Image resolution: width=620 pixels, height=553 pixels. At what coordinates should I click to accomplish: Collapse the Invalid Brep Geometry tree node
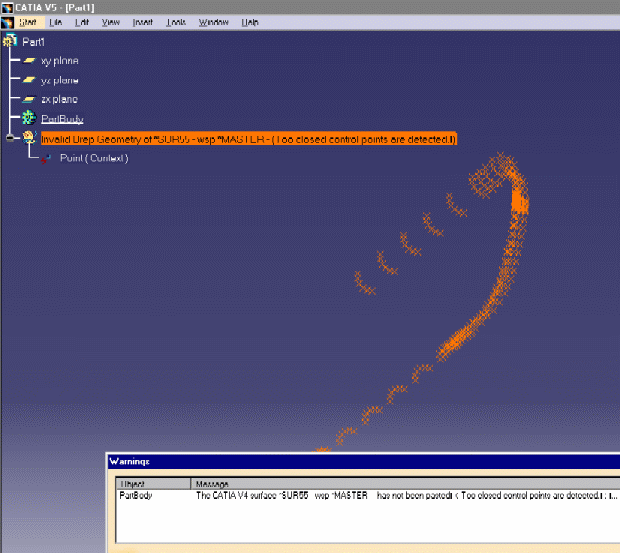coord(11,139)
